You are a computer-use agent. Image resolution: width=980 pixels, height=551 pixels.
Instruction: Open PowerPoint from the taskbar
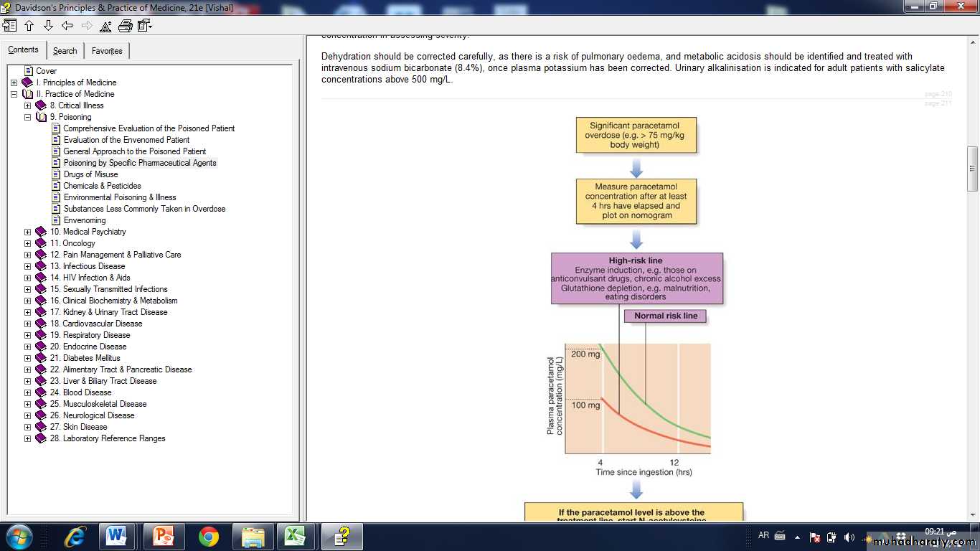pyautogui.click(x=164, y=536)
